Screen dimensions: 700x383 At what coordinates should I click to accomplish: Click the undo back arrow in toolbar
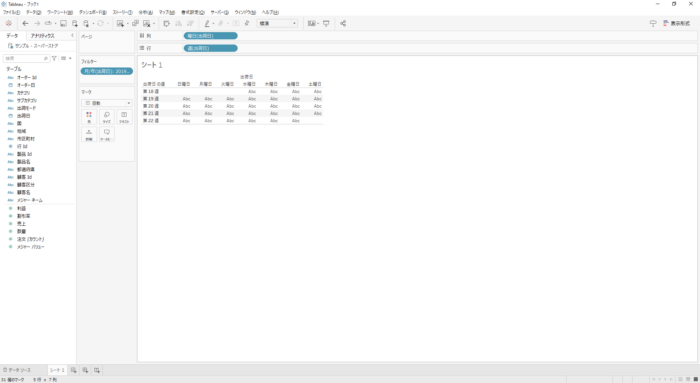[x=25, y=23]
